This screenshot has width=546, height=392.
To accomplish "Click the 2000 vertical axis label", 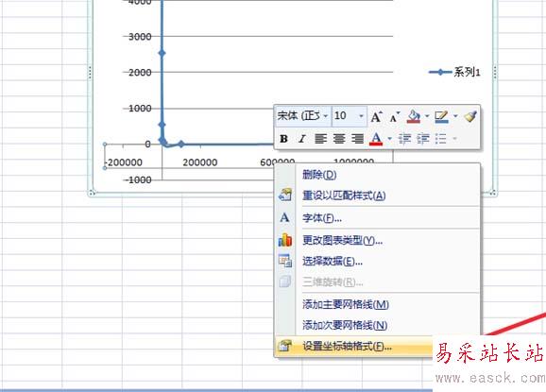I will tap(140, 73).
